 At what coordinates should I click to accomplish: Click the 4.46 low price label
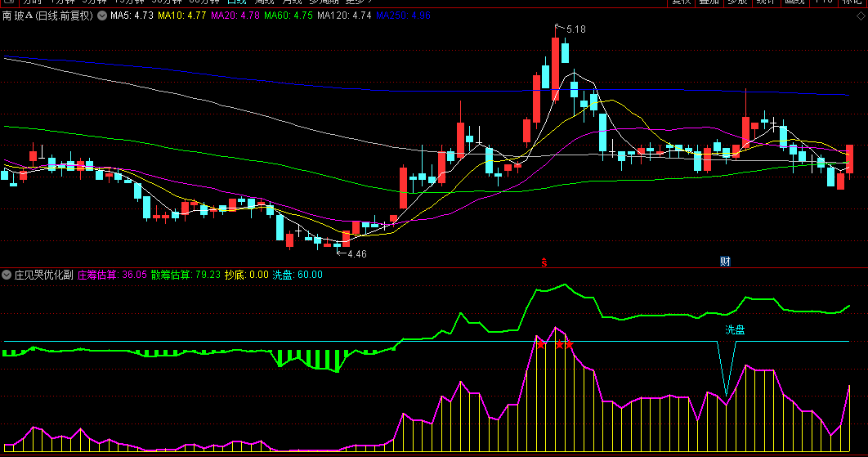357,254
